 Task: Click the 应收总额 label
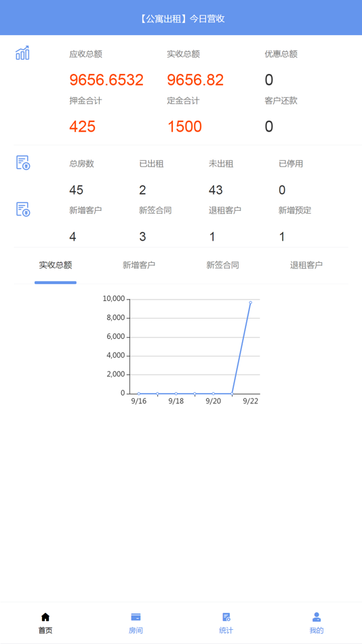click(85, 54)
